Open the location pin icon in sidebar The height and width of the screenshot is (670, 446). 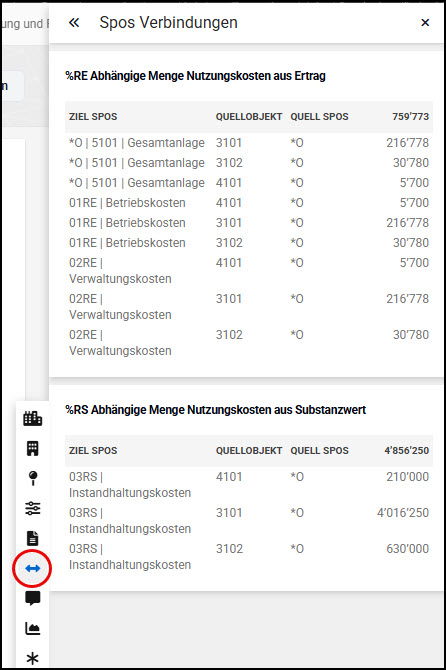32,478
